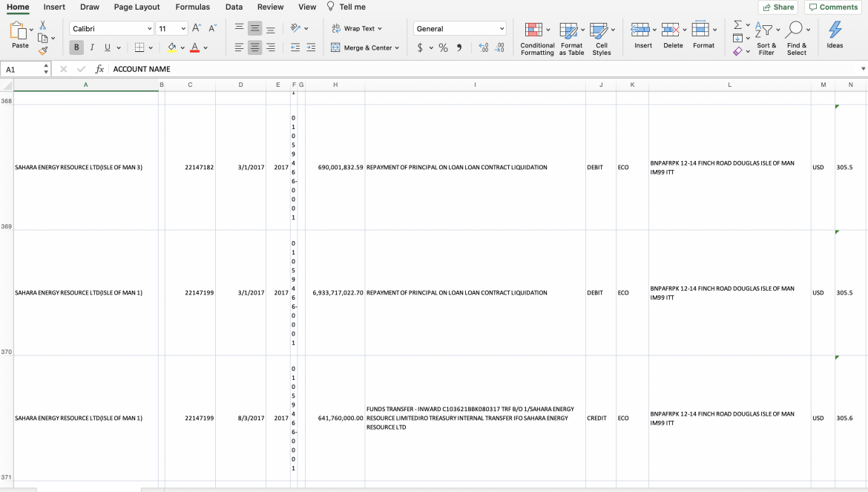Toggle Italic formatting
The width and height of the screenshot is (868, 492).
[92, 47]
